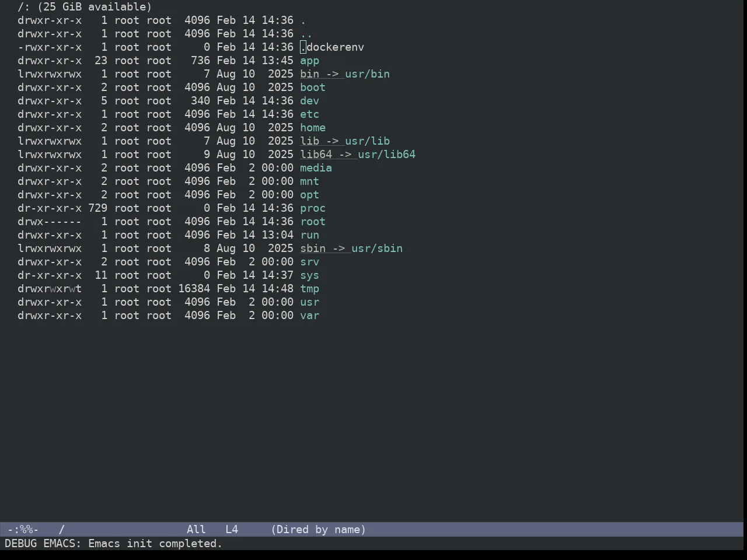Open the home directory

(x=313, y=128)
